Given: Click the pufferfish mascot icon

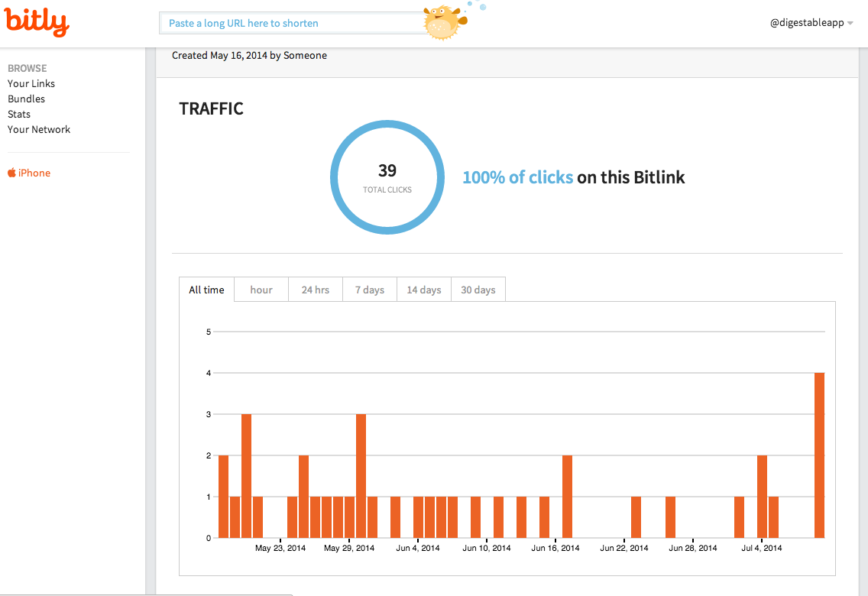Looking at the screenshot, I should point(445,21).
